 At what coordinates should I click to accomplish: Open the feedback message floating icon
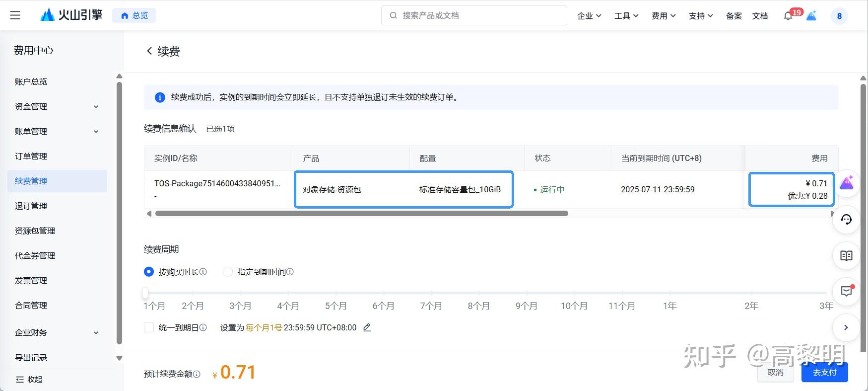pos(846,291)
